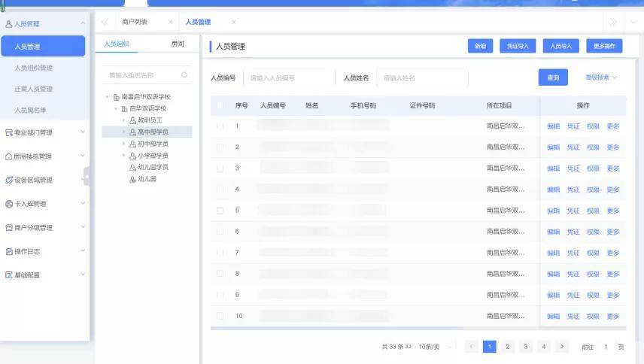Screen dimensions: 644x364
Task: Close the 人员管理 tab with its X
Action: pyautogui.click(x=234, y=22)
